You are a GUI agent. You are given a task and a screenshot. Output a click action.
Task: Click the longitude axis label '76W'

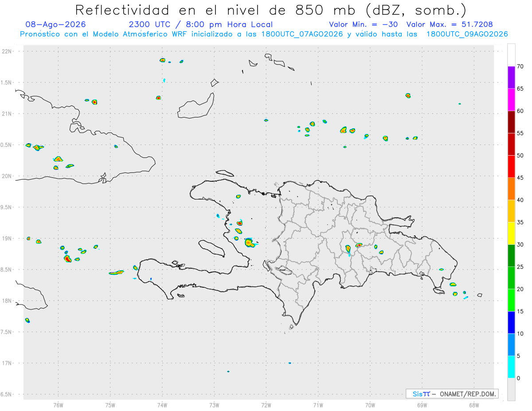tap(58, 405)
